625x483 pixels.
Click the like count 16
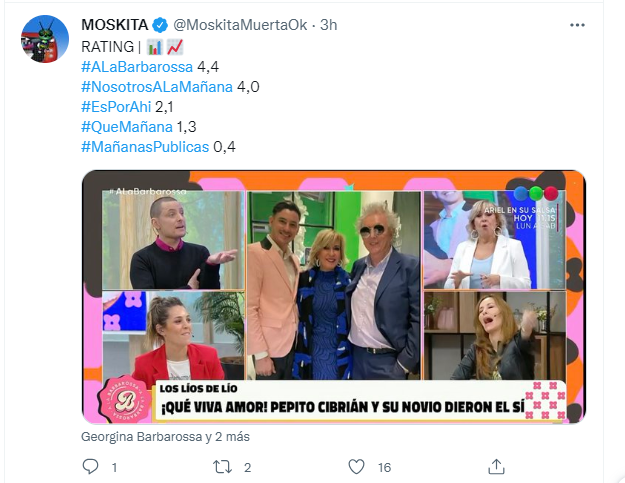pos(384,467)
